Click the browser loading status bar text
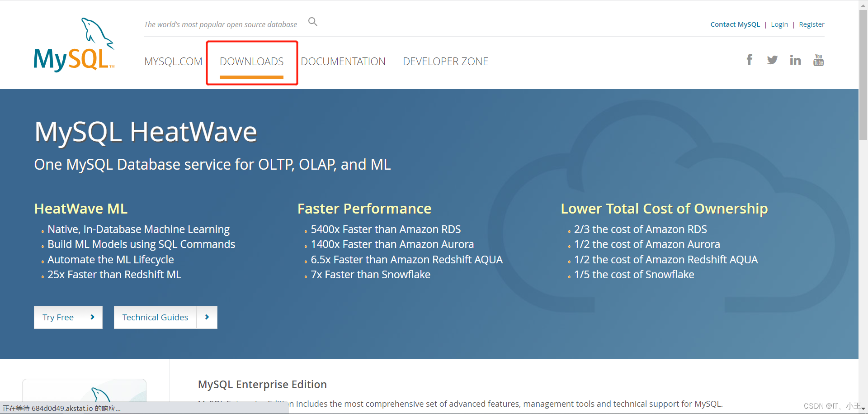The image size is (868, 414). coord(61,409)
